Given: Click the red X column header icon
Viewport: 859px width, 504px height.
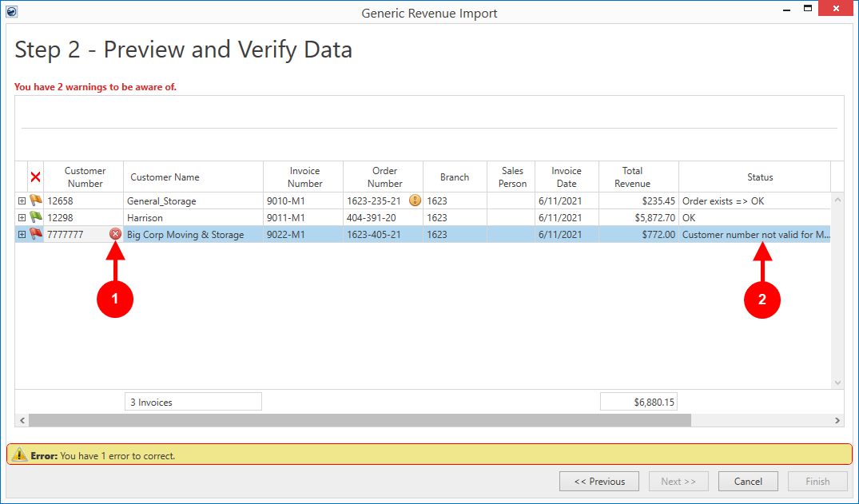Looking at the screenshot, I should pos(35,177).
